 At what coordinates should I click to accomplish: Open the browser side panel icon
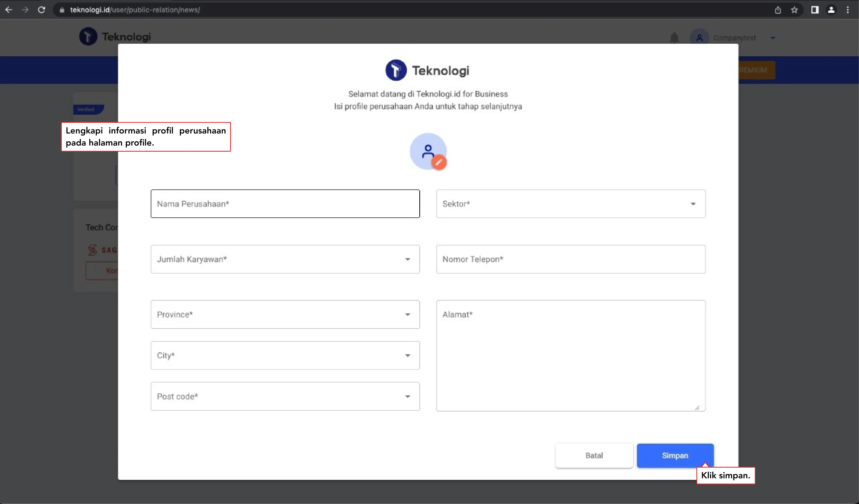(815, 10)
